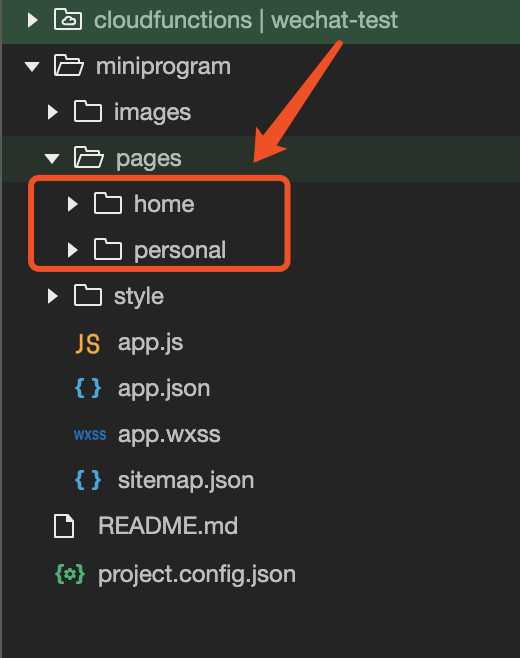This screenshot has width=520, height=658.
Task: Collapse the pages folder arrow
Action: tap(52, 158)
